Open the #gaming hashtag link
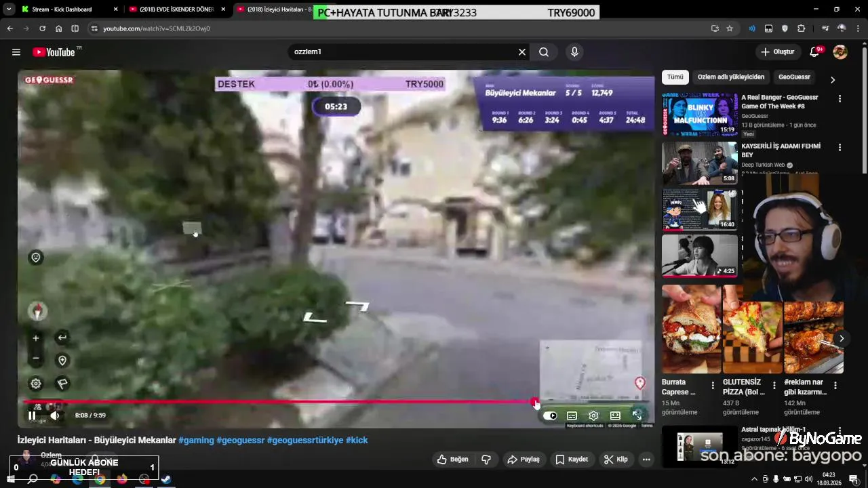The width and height of the screenshot is (868, 488). click(196, 440)
